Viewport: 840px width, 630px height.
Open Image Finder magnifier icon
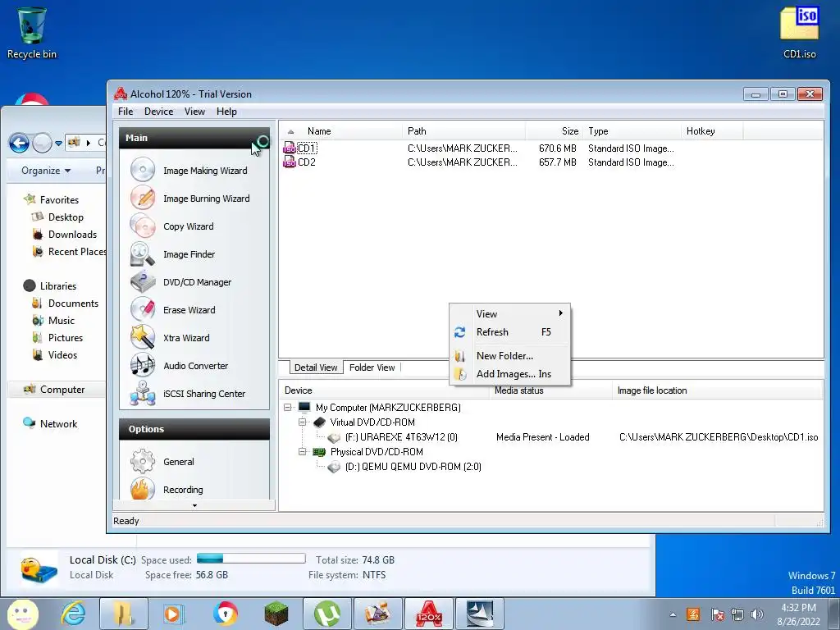pos(143,253)
